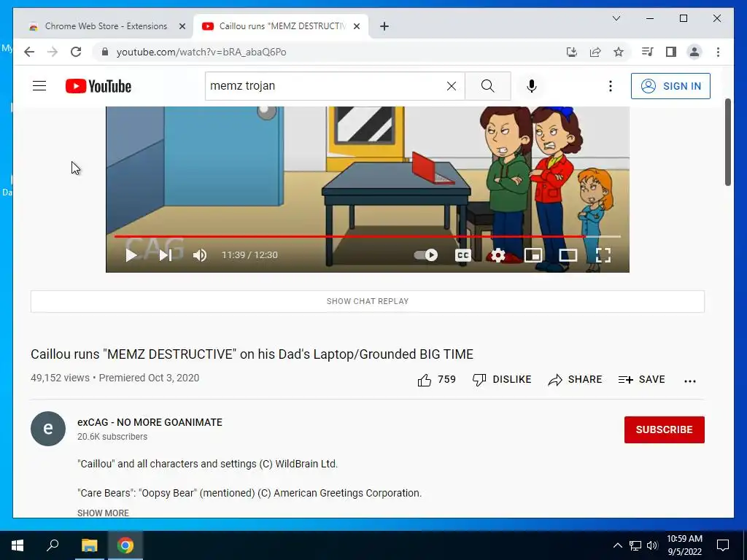Go forward in browser history
Viewport: 747px width, 560px height.
pyautogui.click(x=53, y=52)
